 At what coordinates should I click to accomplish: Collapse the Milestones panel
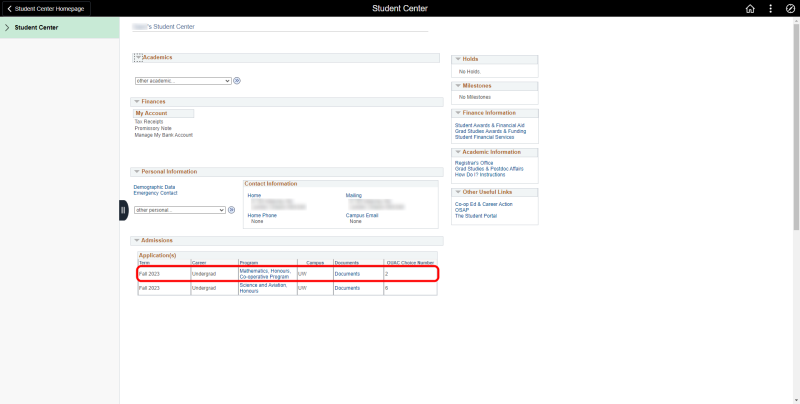pos(458,86)
